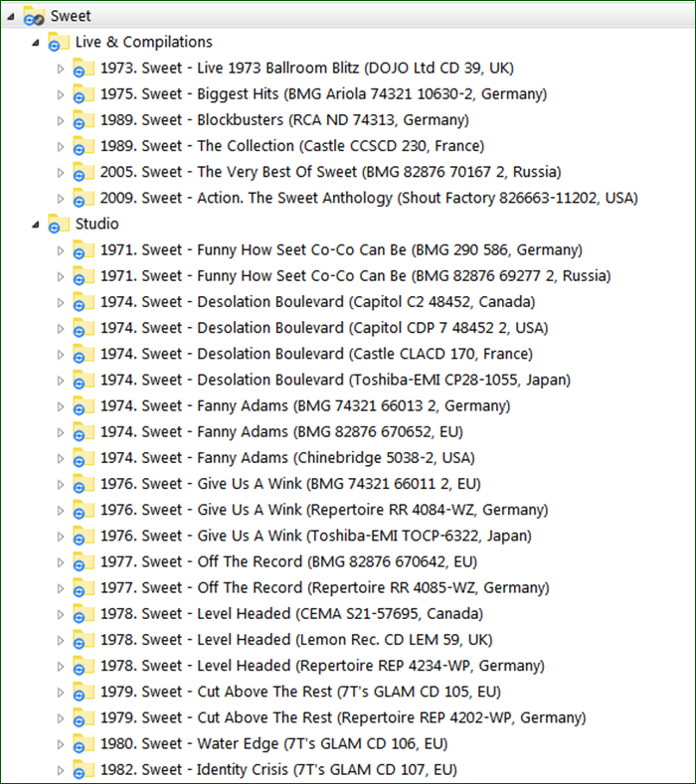Viewport: 696px width, 784px height.
Task: Select Desolation Boulevard Toshiba-EMI CP28-1055 Japan text
Action: [335, 380]
